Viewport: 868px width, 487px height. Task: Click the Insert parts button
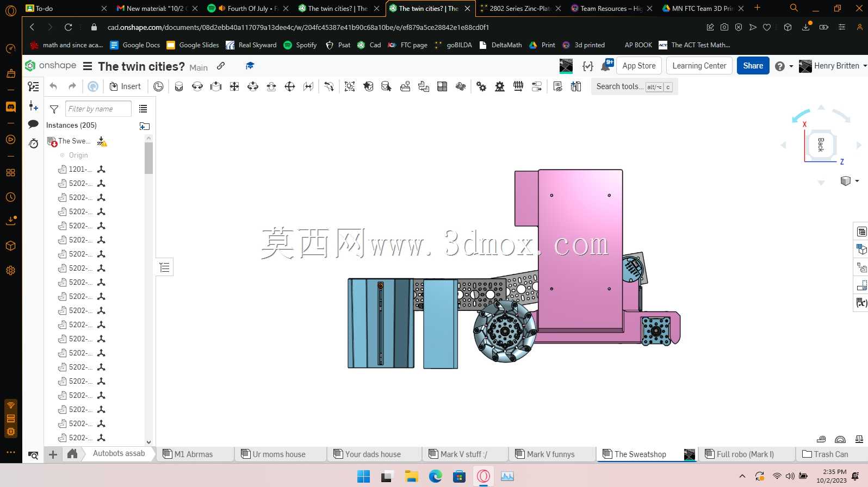click(125, 86)
